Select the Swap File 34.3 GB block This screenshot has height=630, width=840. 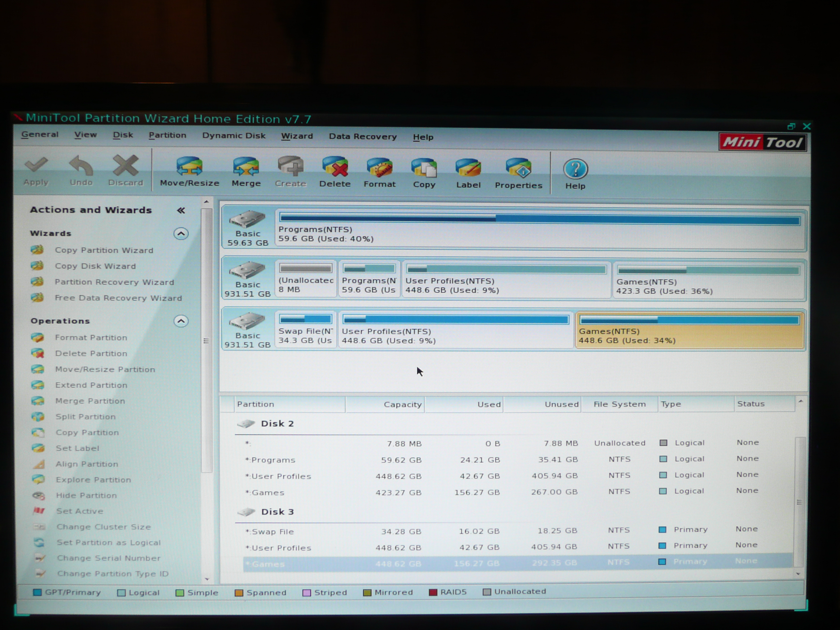click(x=305, y=329)
